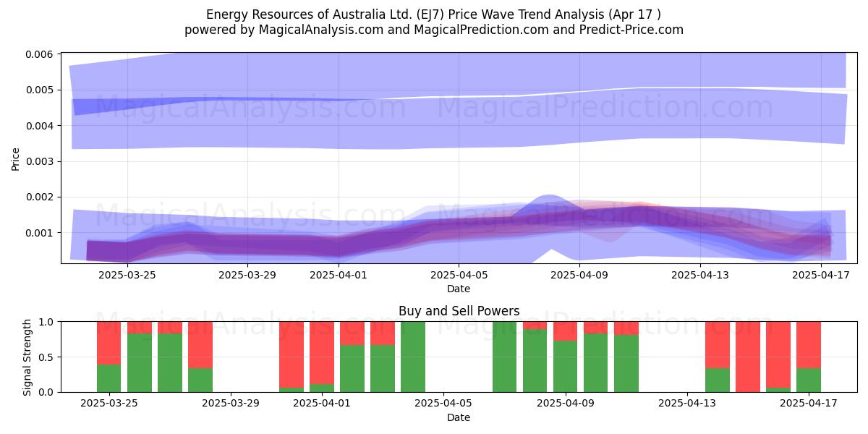Click the red sell segment of the 2025-03-25 bar

click(109, 343)
